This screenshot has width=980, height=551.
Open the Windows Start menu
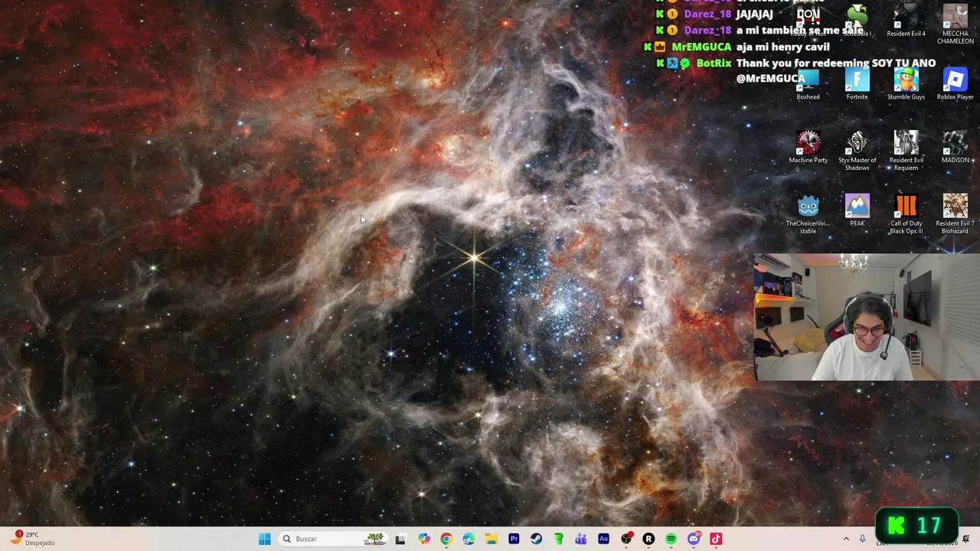pyautogui.click(x=264, y=539)
